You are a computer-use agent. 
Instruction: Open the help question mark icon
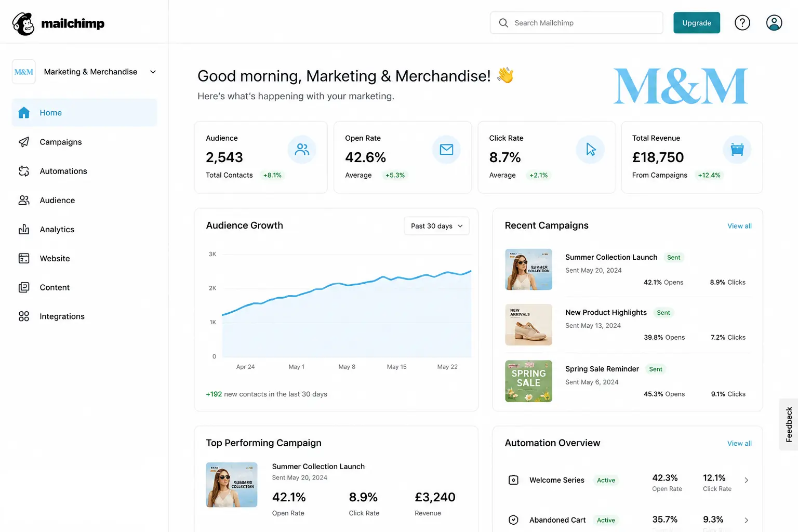point(742,23)
